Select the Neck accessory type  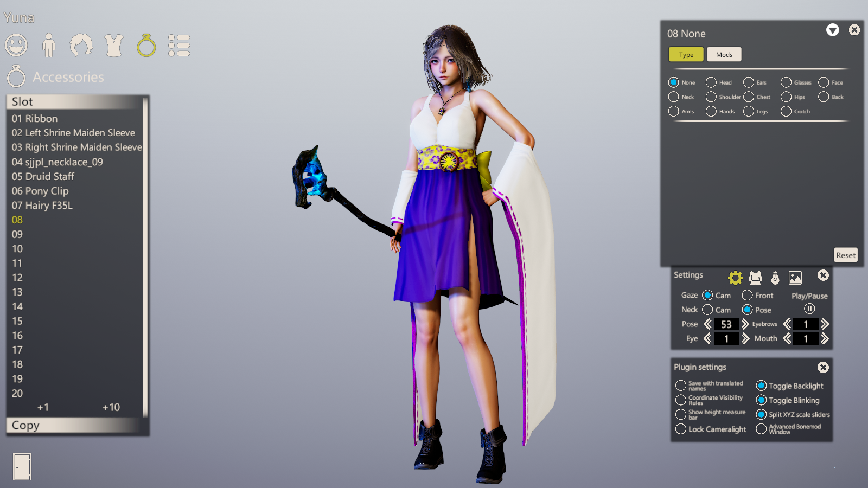(x=674, y=97)
